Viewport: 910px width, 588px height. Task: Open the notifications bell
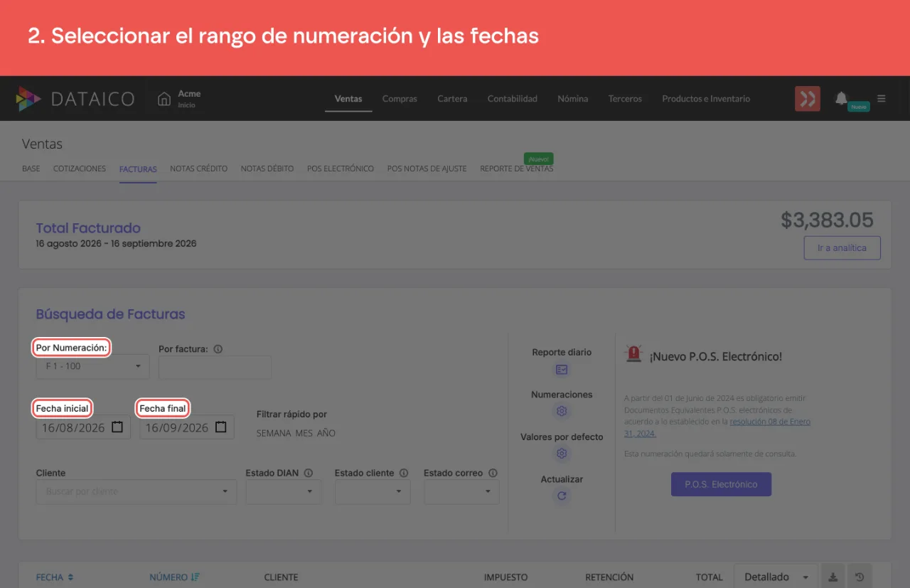[x=842, y=98]
